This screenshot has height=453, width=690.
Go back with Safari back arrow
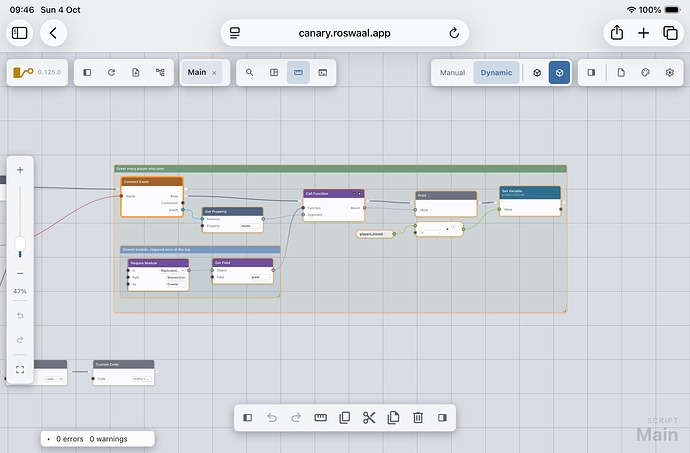[53, 33]
